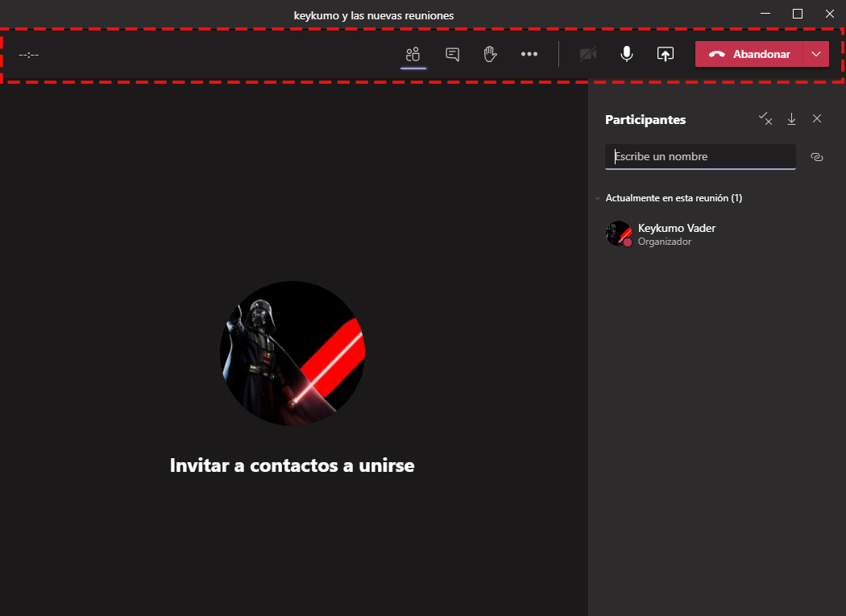Open the share content tray
The image size is (846, 616).
pyautogui.click(x=666, y=55)
